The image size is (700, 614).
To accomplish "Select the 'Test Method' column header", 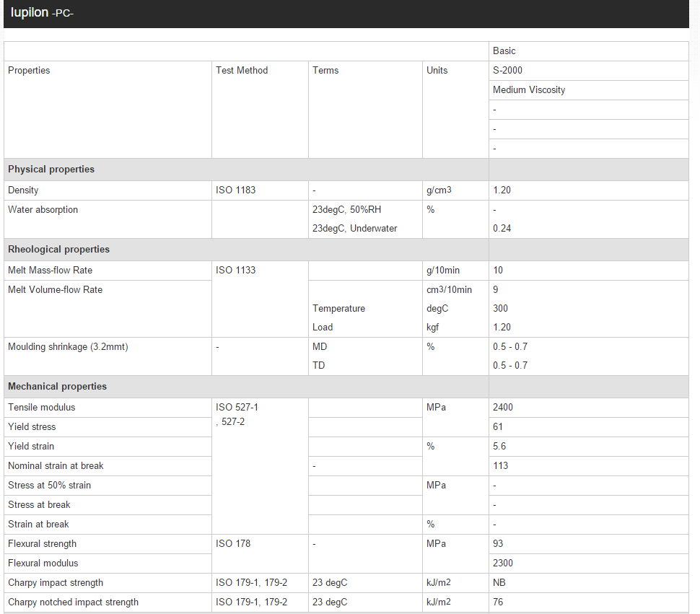I will click(260, 110).
